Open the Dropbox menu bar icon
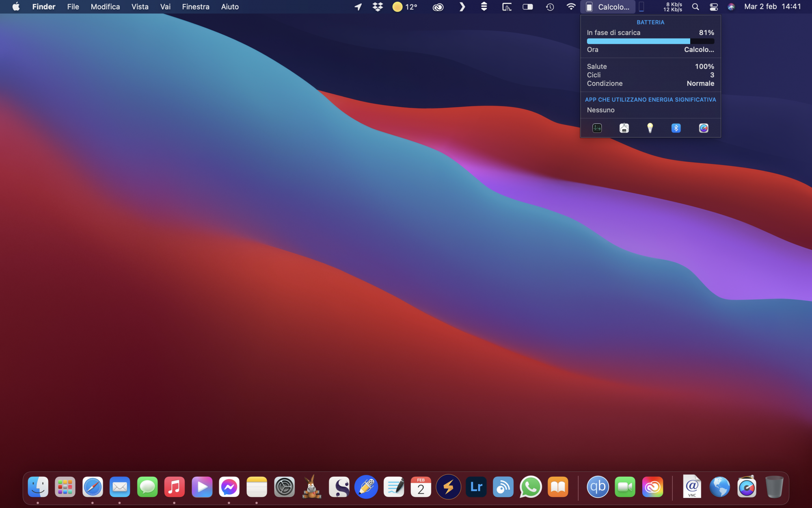Viewport: 812px width, 508px height. pos(378,7)
